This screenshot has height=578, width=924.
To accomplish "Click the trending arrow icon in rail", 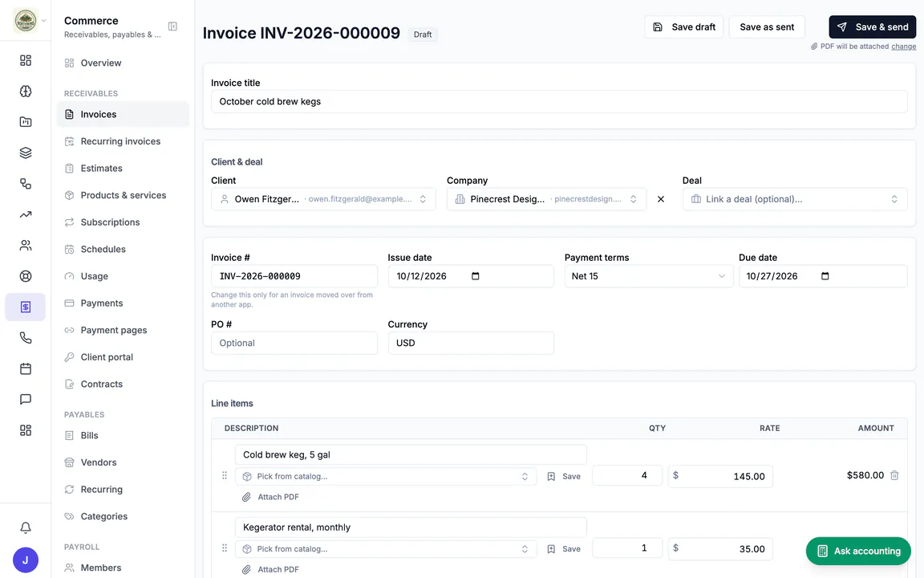I will 26,214.
